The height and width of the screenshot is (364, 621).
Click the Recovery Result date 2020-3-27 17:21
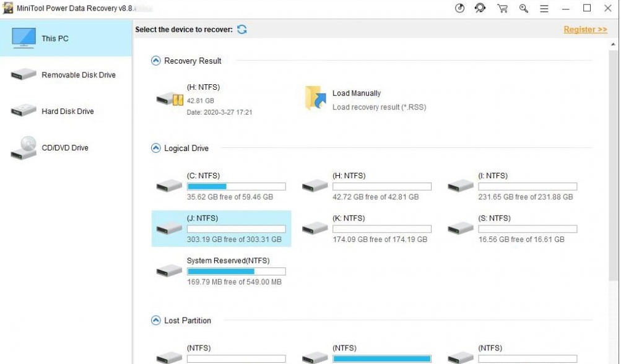click(219, 112)
